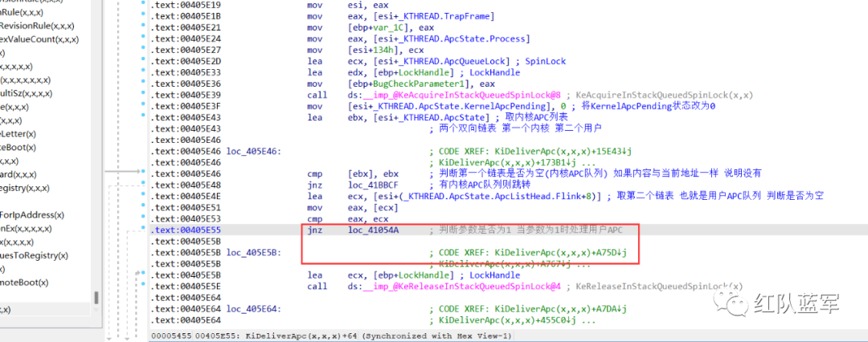Click the comment '取内核APC列表'
The width and height of the screenshot is (868, 342).
coord(534,117)
